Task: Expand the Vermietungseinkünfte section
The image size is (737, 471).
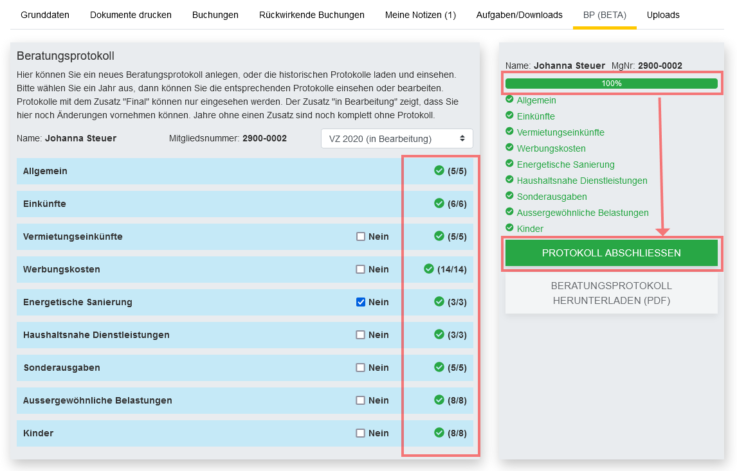Action: [x=245, y=236]
